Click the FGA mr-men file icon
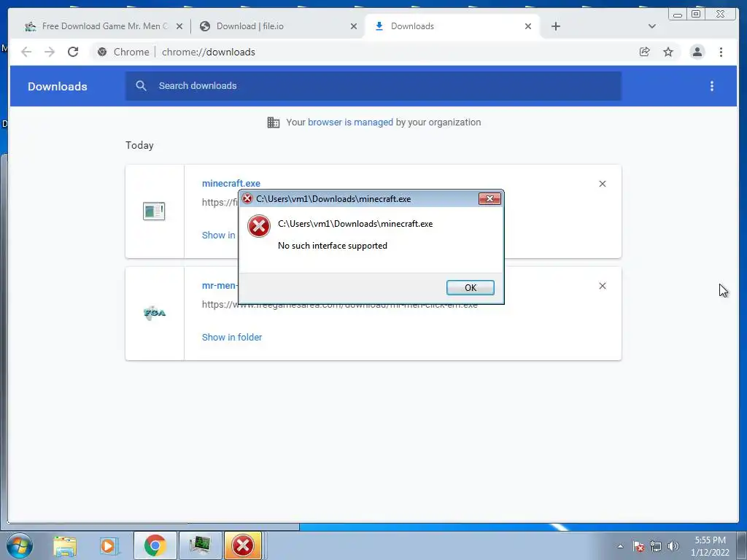 click(x=155, y=313)
